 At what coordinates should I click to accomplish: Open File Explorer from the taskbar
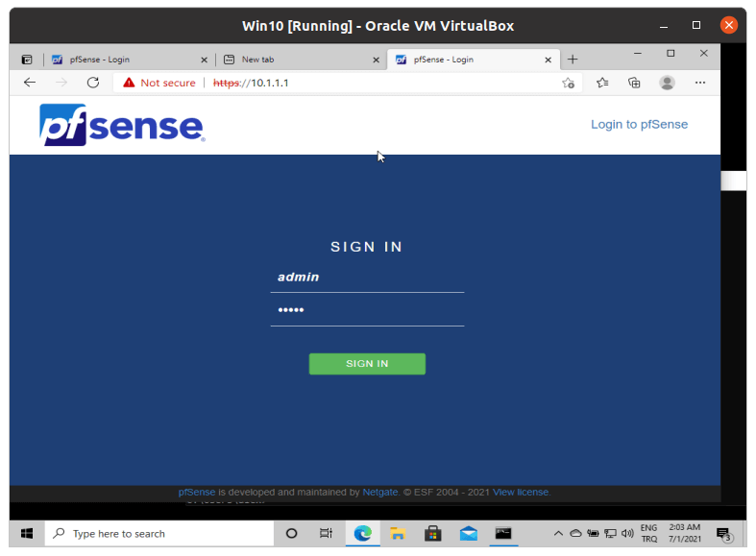(x=398, y=533)
